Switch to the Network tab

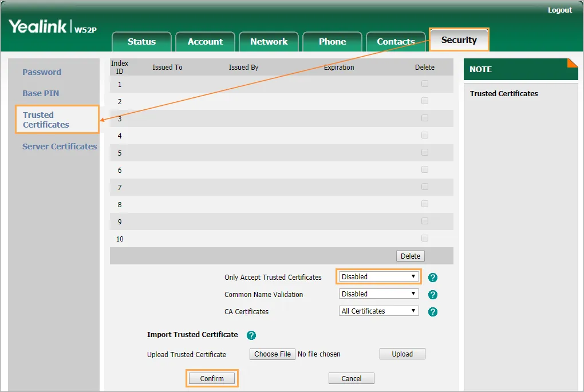coord(269,42)
